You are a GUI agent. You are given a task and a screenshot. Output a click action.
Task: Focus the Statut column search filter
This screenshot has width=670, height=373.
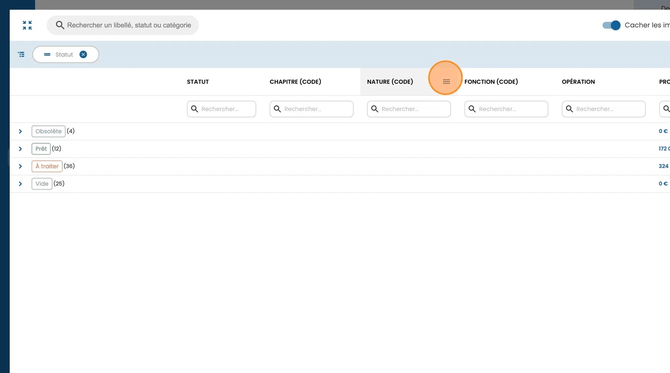coord(221,109)
